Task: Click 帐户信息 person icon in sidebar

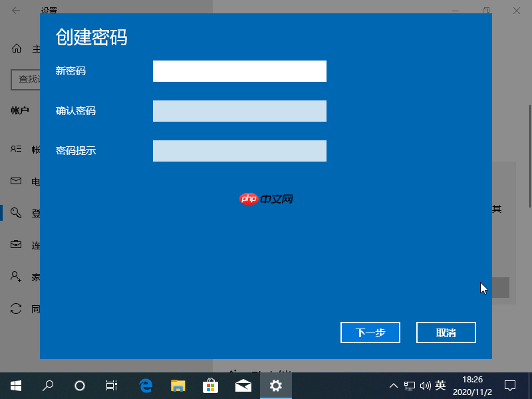Action: (16, 149)
